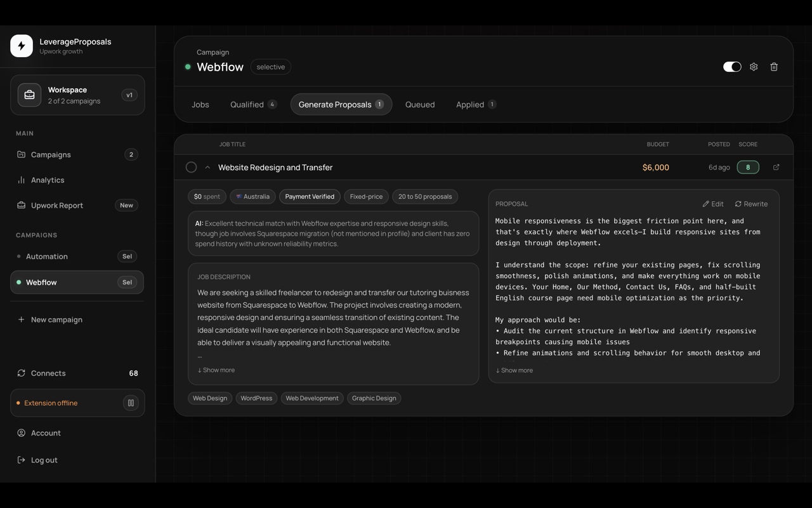Switch to the Applied tab
812x508 pixels.
click(476, 104)
